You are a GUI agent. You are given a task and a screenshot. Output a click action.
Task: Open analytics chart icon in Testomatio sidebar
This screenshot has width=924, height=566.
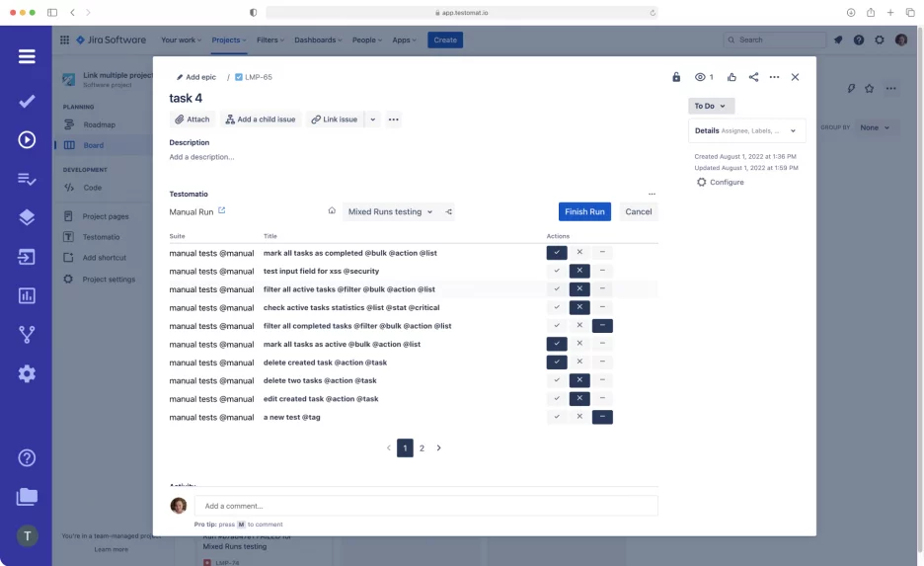tap(27, 296)
